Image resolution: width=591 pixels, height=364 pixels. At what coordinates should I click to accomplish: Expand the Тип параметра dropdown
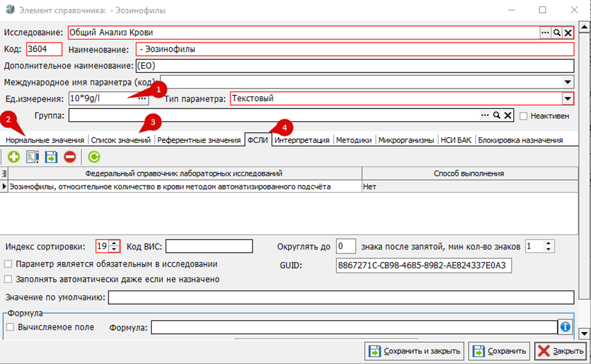click(567, 99)
